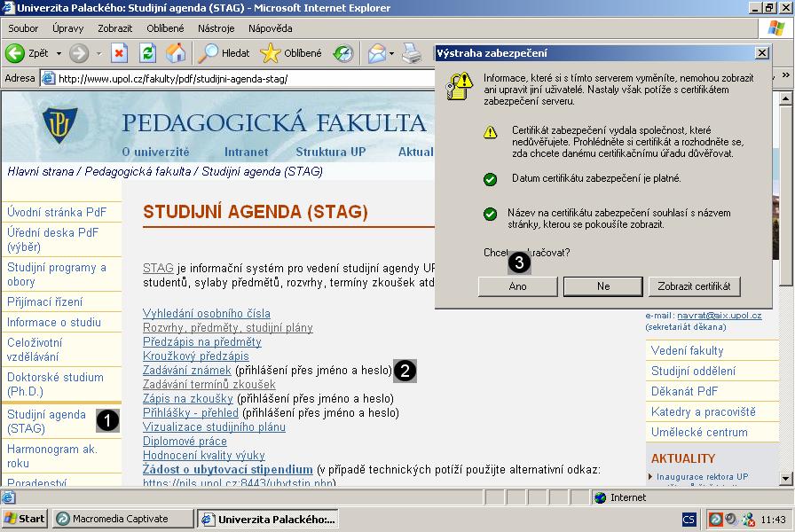Click the navrat@aix.upol.cz email link
795x532 pixels.
coord(719,316)
